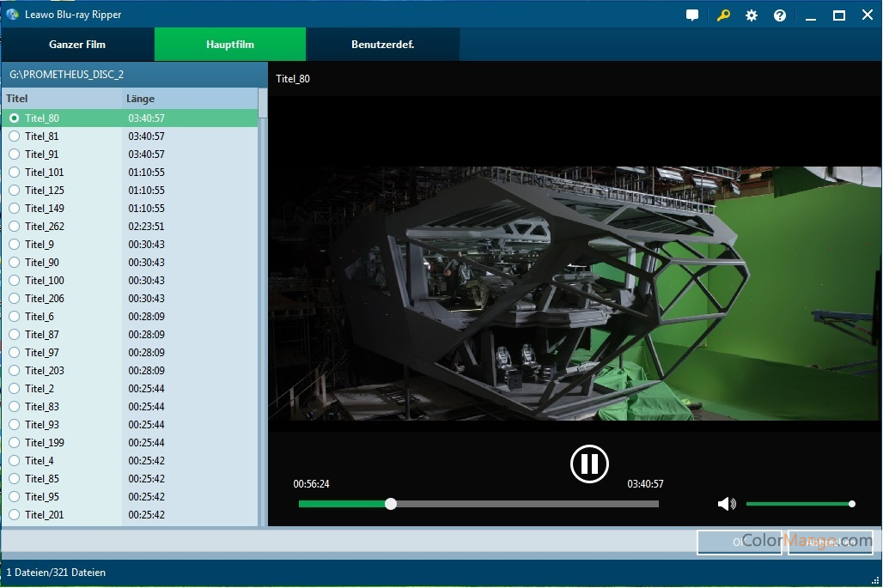Select the Titel_81 radio button
Image resolution: width=883 pixels, height=588 pixels.
tap(14, 136)
